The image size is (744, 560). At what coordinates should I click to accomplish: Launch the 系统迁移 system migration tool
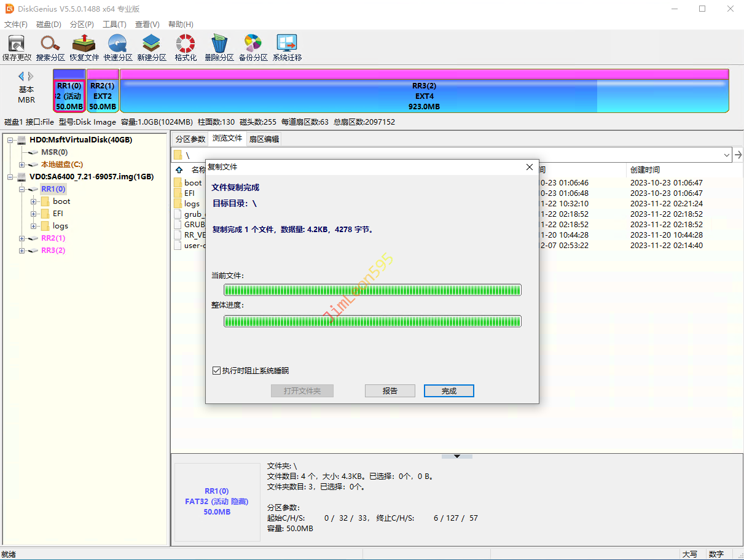[x=287, y=47]
